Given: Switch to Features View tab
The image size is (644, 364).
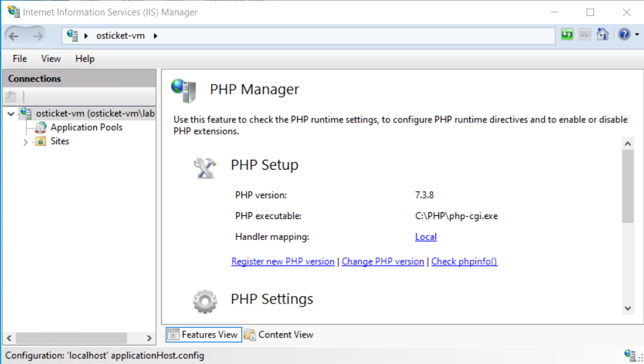Looking at the screenshot, I should pos(204,334).
